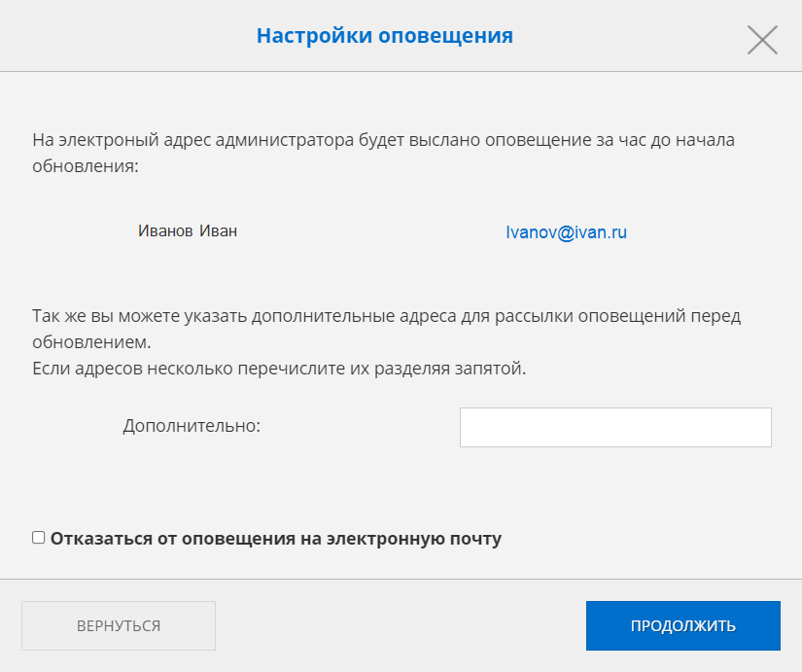The image size is (802, 672).
Task: Click the line starting На электроный адрес
Action: 383,140
